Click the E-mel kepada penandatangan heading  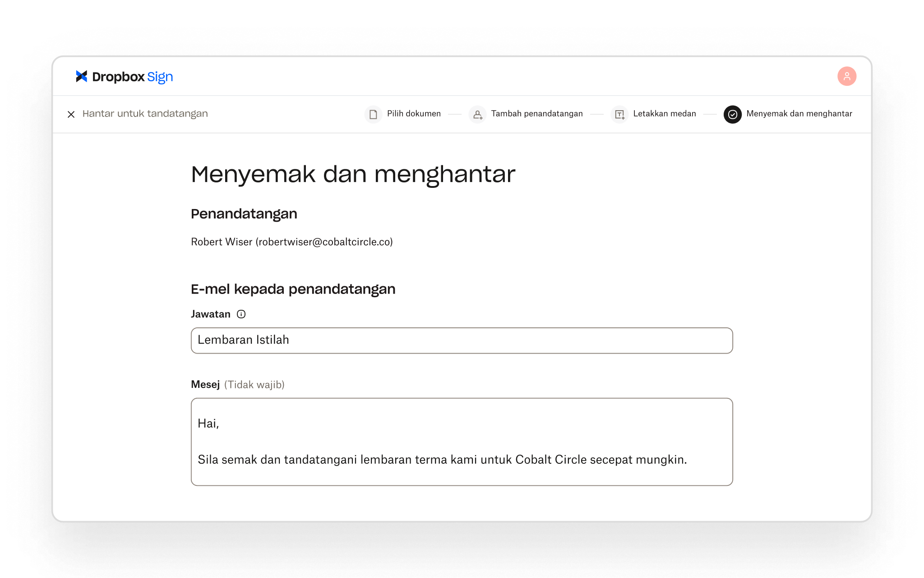click(x=293, y=289)
